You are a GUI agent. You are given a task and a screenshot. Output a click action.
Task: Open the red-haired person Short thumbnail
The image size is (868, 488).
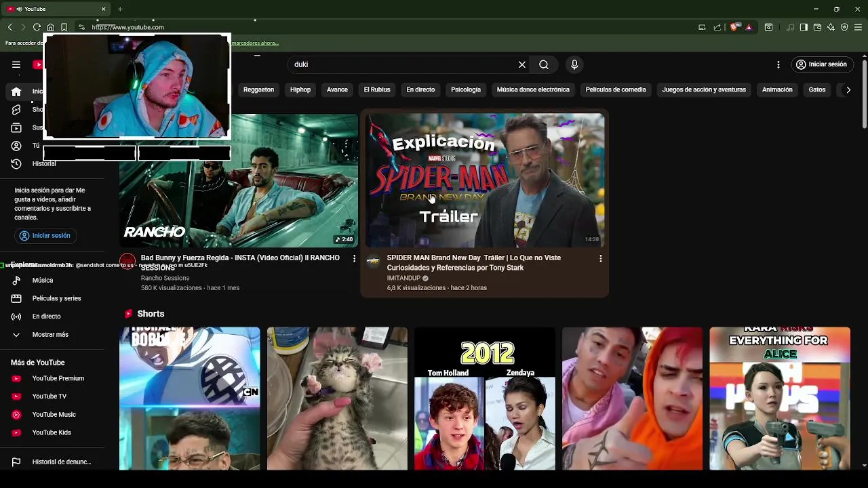pos(632,399)
